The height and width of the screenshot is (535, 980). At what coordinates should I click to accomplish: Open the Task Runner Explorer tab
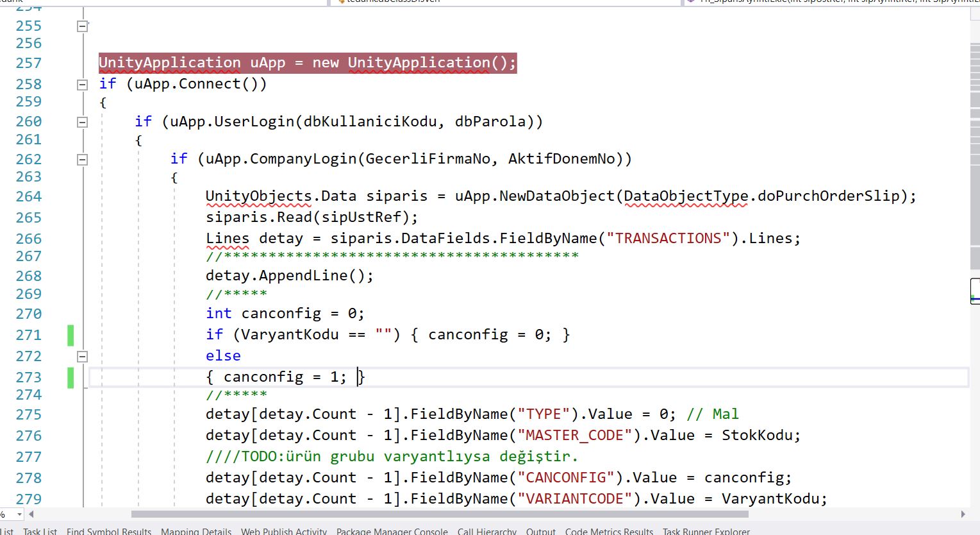click(x=706, y=531)
